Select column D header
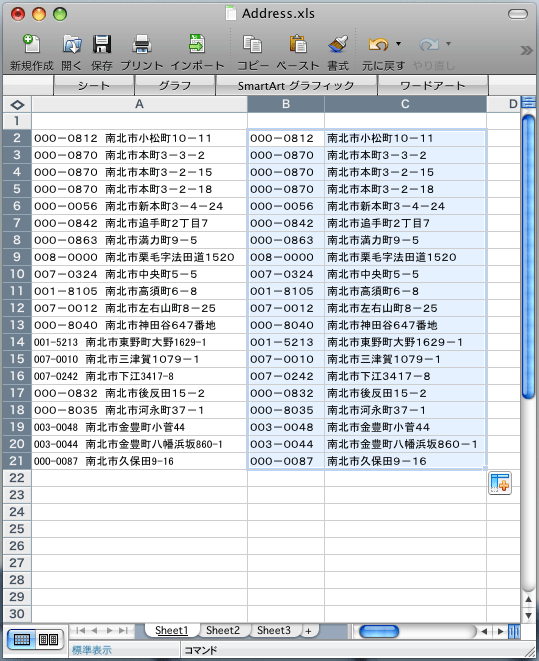This screenshot has width=539, height=661. coord(504,104)
